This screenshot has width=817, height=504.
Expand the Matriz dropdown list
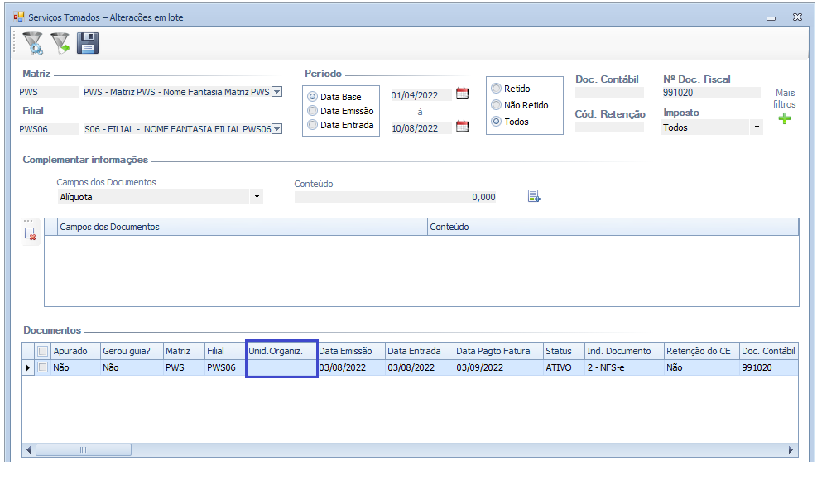(277, 92)
